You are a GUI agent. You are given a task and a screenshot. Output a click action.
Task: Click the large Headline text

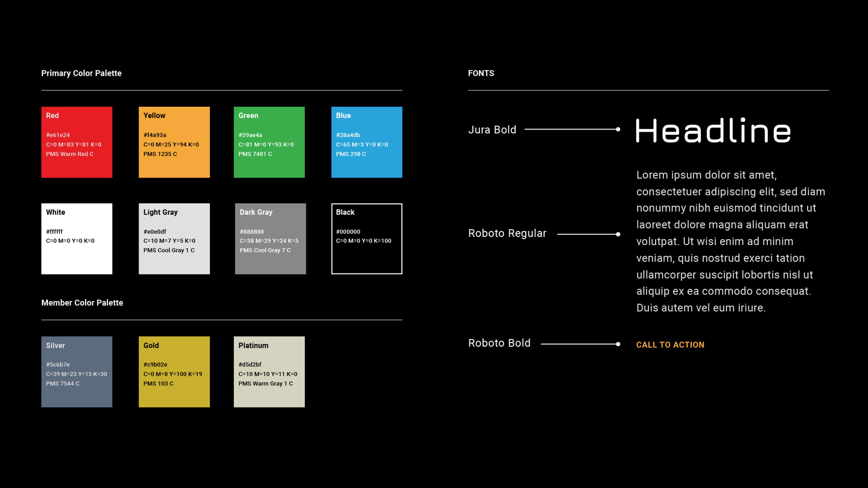pos(713,131)
